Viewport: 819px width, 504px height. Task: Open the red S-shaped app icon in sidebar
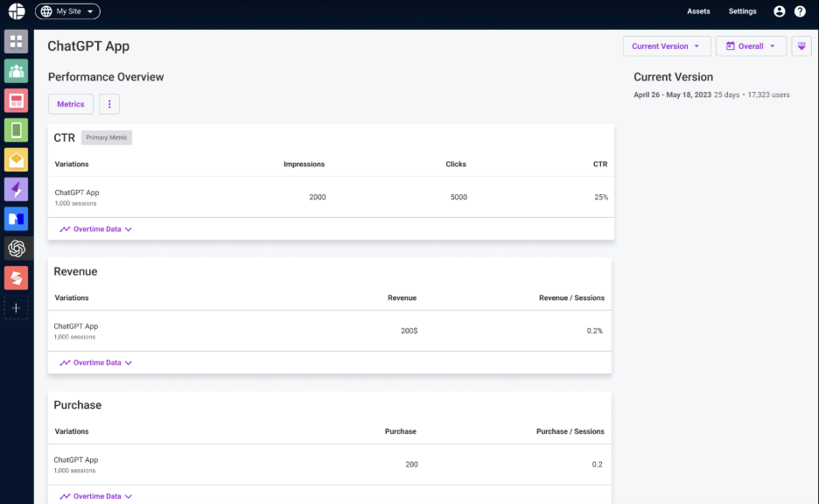(17, 278)
